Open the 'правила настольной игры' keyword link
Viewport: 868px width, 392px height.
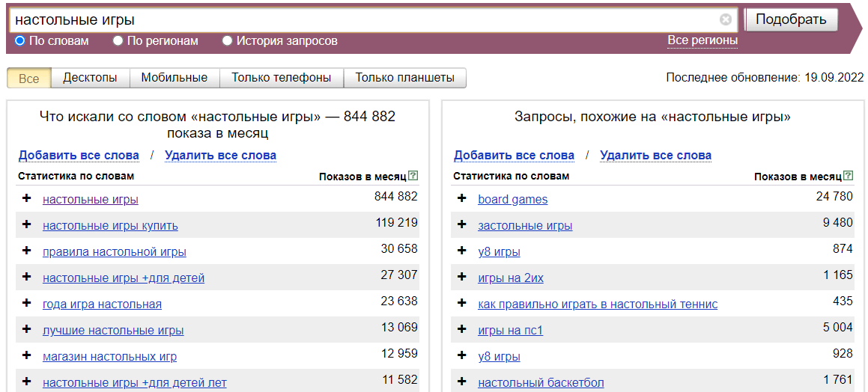pos(114,252)
